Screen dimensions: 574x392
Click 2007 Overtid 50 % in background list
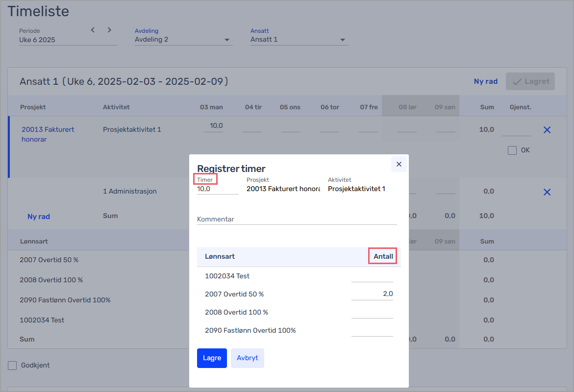(49, 260)
